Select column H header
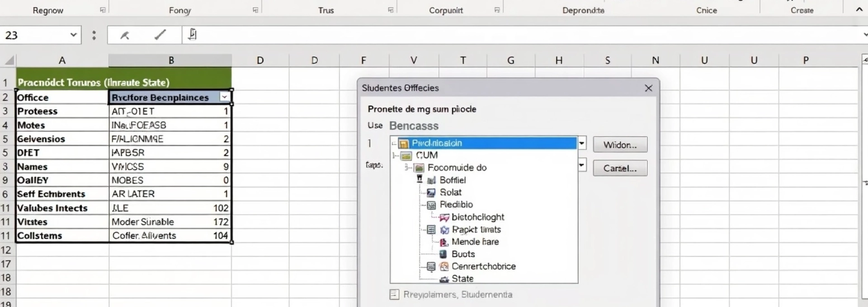 559,60
